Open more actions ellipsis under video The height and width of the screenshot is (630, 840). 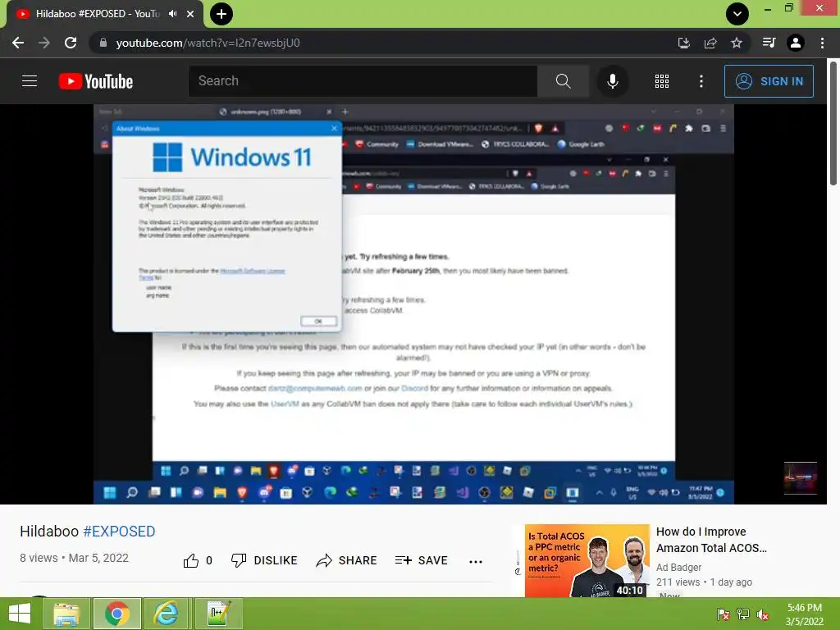(476, 561)
